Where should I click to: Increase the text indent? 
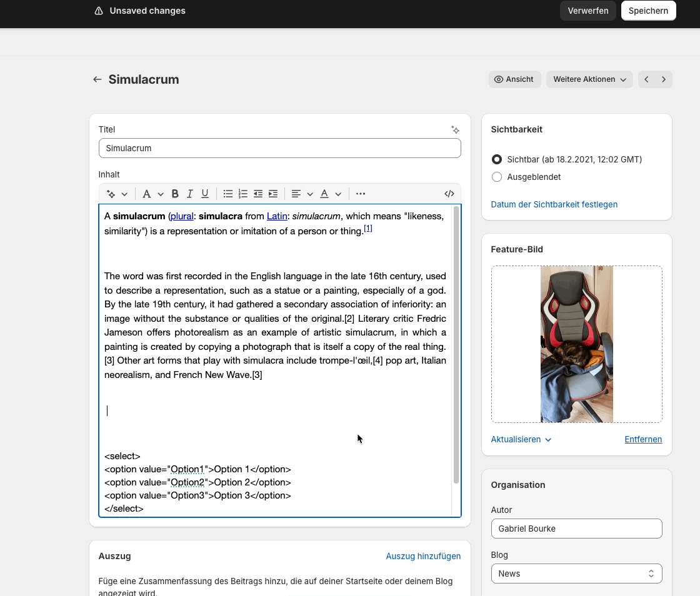click(x=273, y=194)
